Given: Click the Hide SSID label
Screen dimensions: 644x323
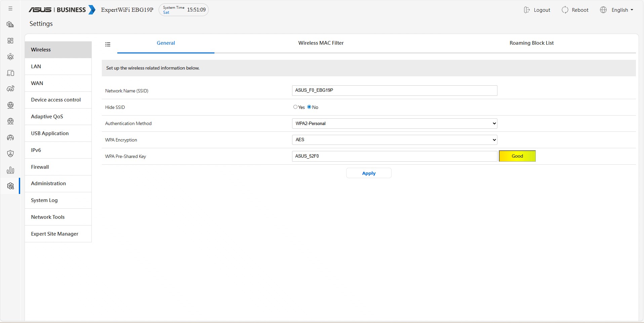Looking at the screenshot, I should pos(115,107).
